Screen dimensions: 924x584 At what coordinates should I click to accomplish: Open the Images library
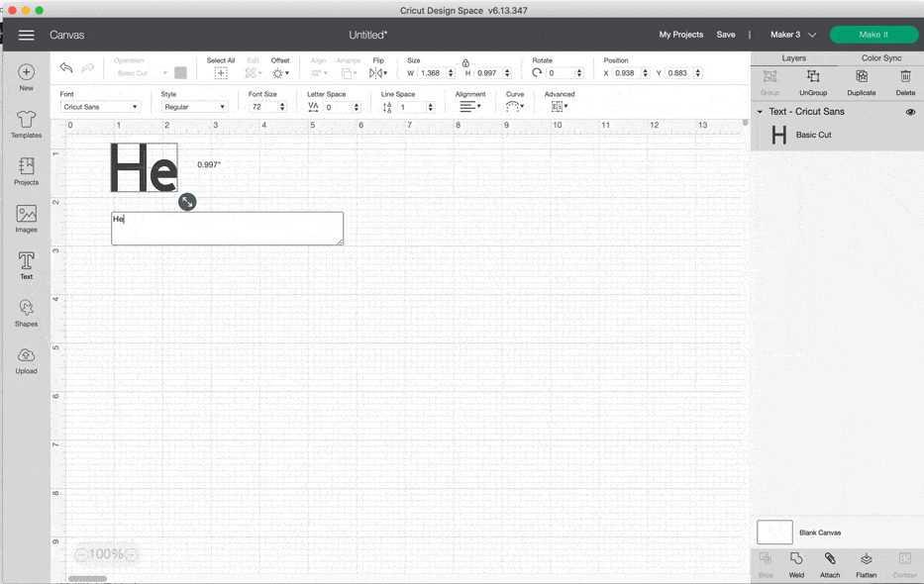[26, 219]
